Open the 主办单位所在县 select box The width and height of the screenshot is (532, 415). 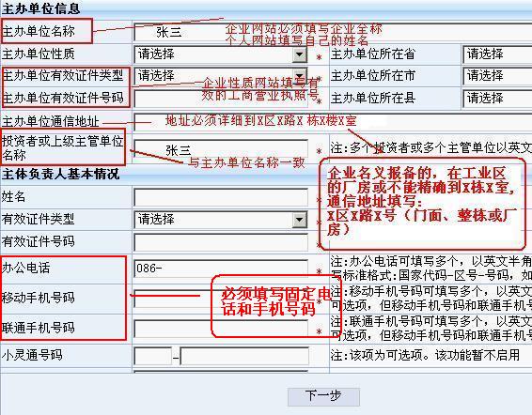pos(497,99)
